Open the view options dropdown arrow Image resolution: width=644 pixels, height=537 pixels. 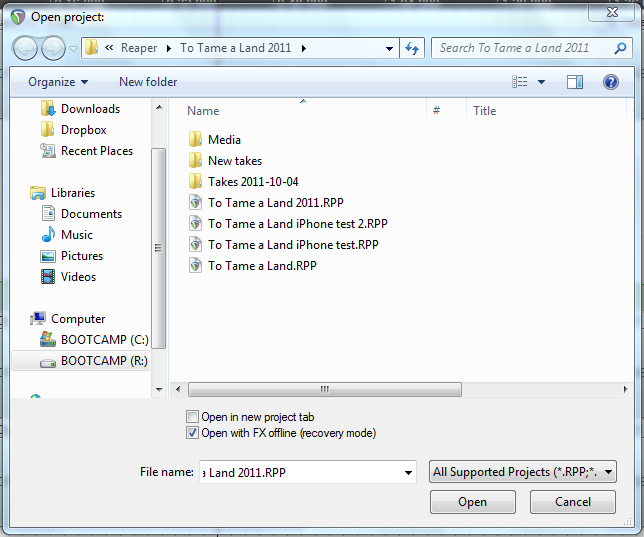(x=541, y=82)
